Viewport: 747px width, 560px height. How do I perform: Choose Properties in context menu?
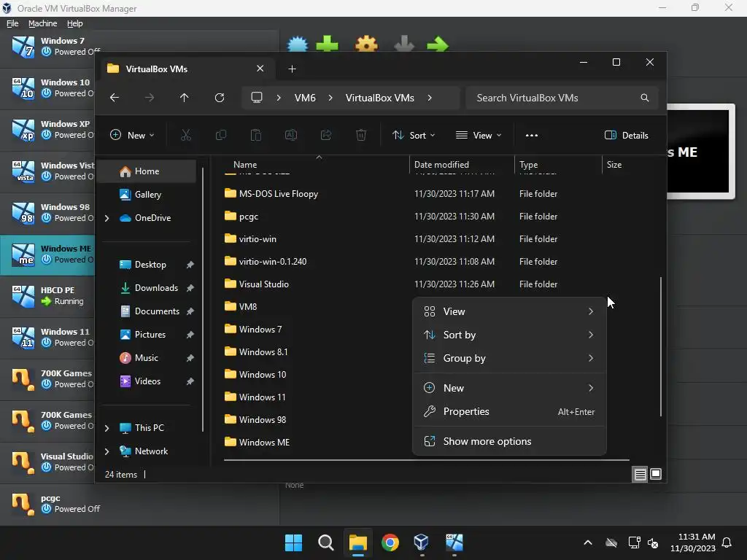(508, 411)
